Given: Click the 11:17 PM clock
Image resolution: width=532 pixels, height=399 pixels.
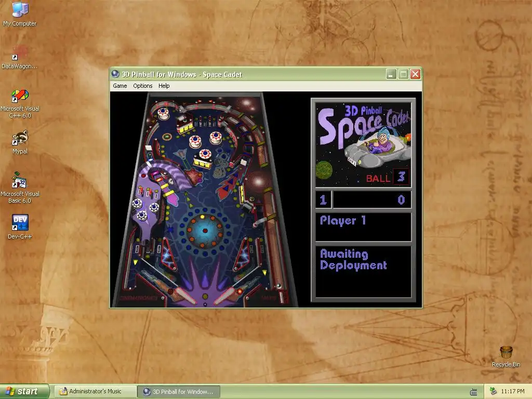Looking at the screenshot, I should [512, 391].
